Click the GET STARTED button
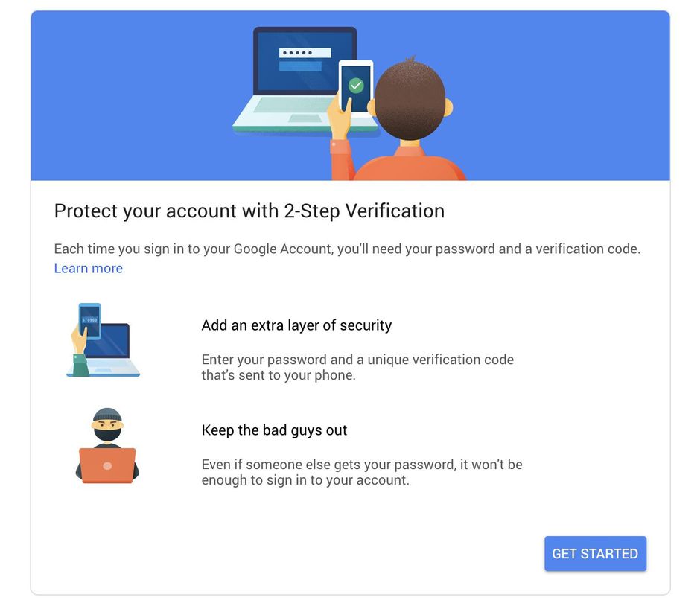This screenshot has height=606, width=700. 595,553
